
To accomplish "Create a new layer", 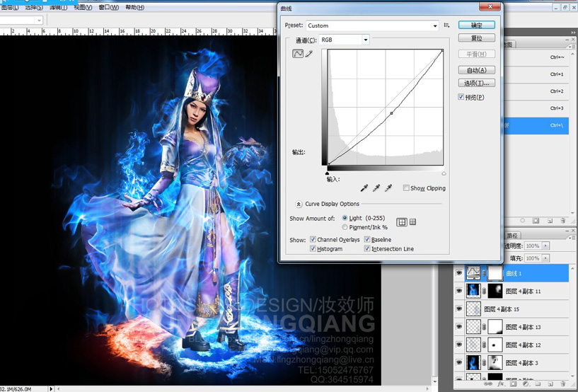I will (x=550, y=384).
